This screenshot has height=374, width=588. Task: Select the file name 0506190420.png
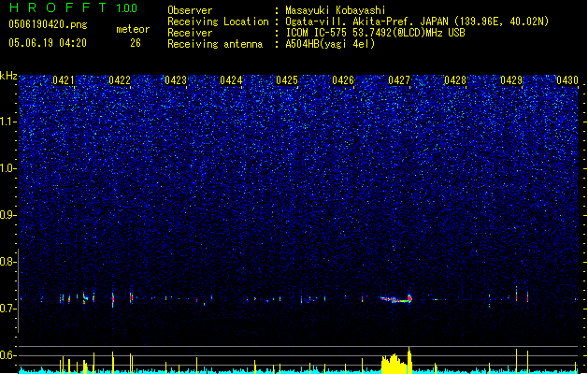[48, 24]
